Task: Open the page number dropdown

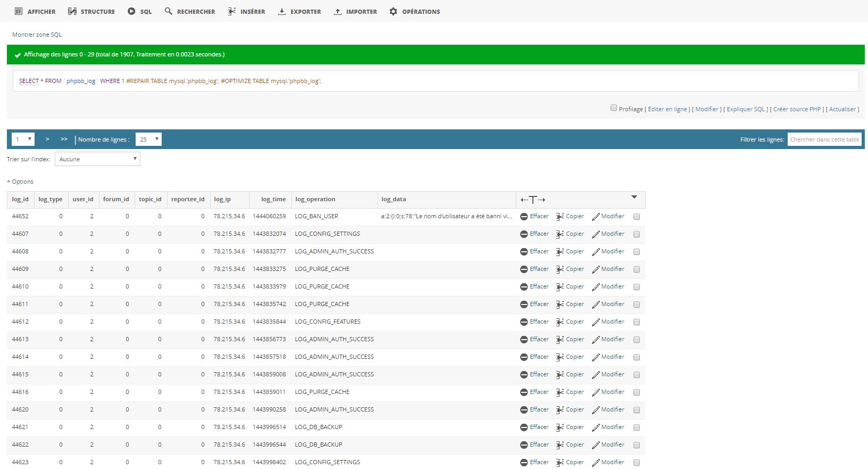Action: coord(23,139)
